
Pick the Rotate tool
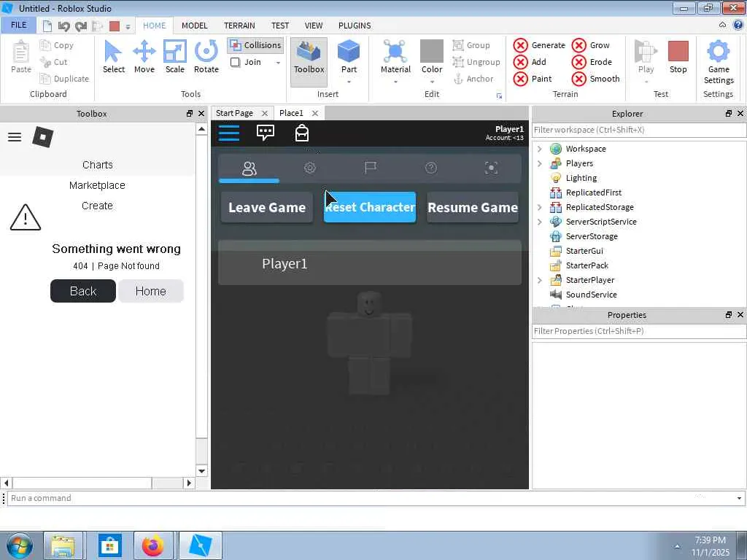(206, 57)
